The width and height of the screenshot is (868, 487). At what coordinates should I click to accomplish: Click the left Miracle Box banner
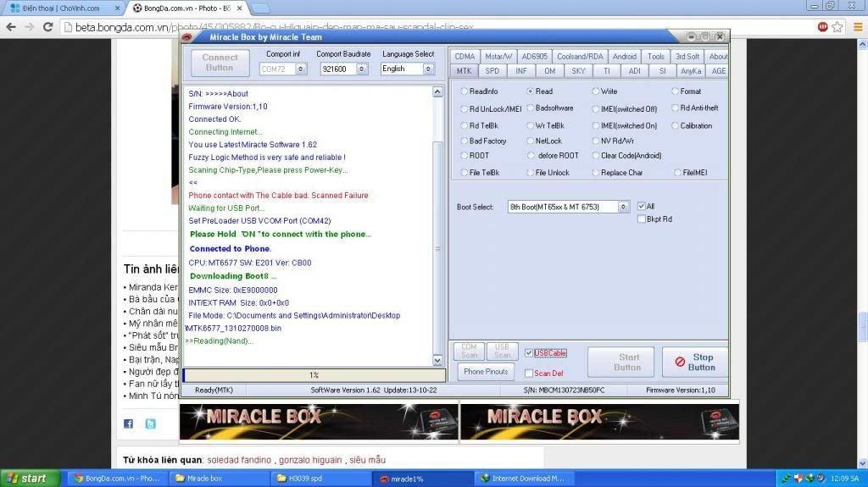click(x=319, y=422)
